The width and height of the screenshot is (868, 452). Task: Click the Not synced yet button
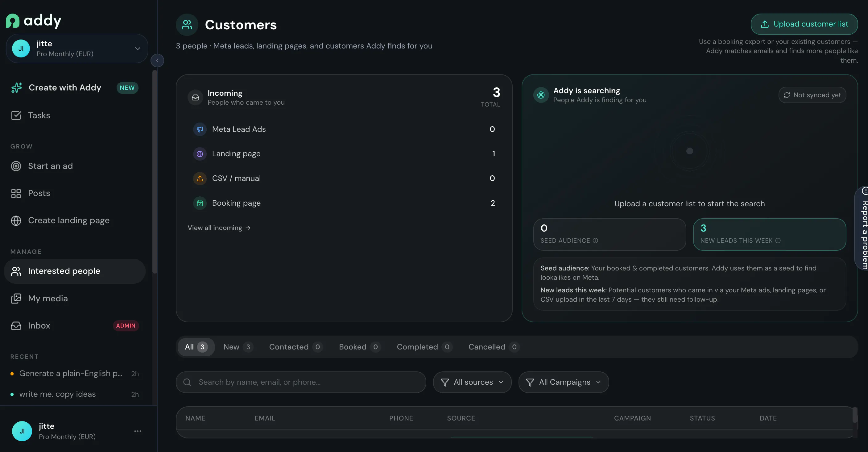coord(812,95)
